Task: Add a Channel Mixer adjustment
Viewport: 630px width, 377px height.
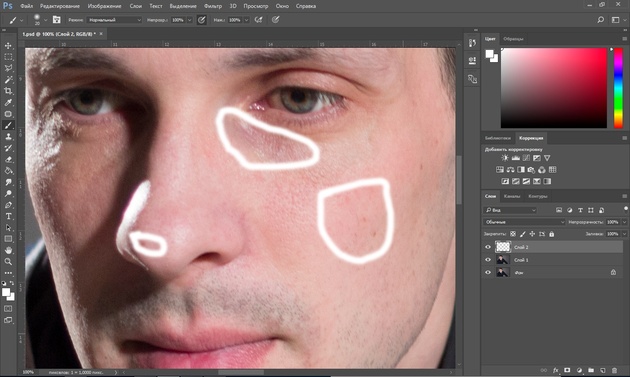Action: click(542, 170)
